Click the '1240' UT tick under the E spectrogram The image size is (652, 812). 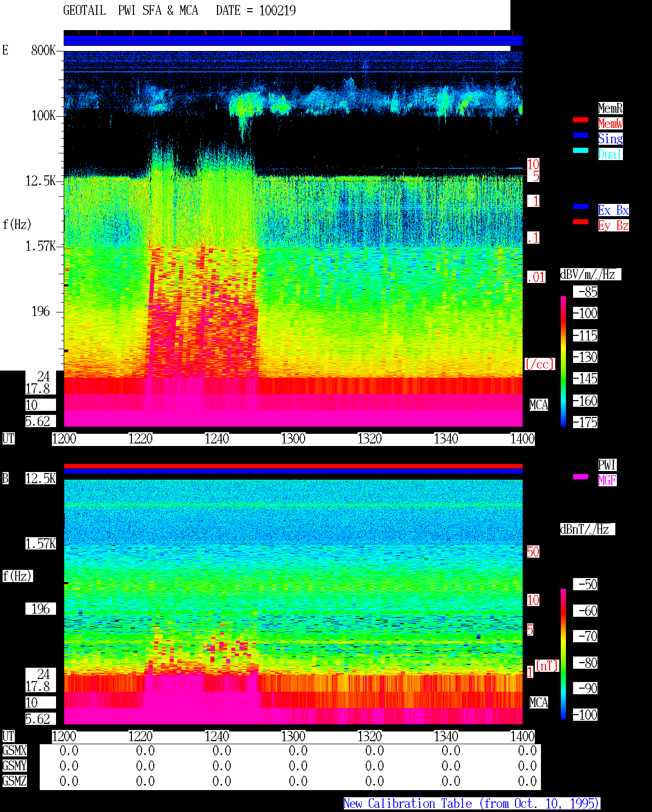pos(217,438)
